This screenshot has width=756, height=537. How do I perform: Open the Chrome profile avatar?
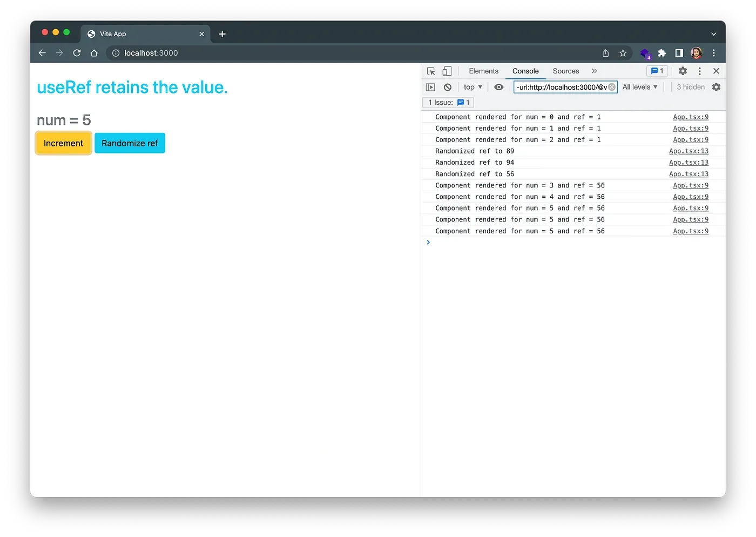pyautogui.click(x=697, y=53)
